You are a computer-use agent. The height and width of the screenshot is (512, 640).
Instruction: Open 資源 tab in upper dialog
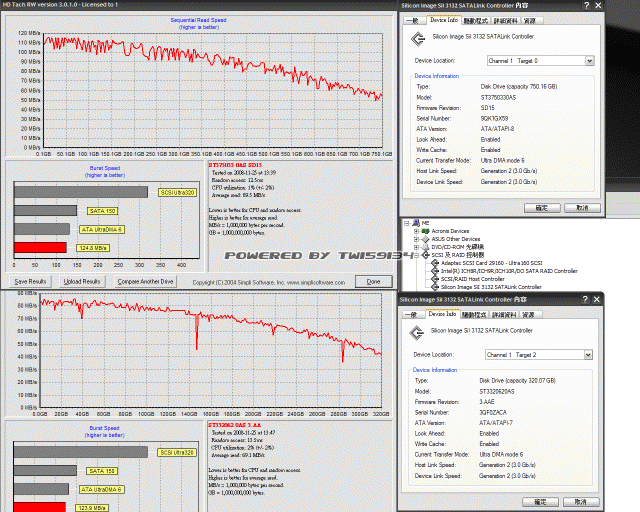(530, 21)
